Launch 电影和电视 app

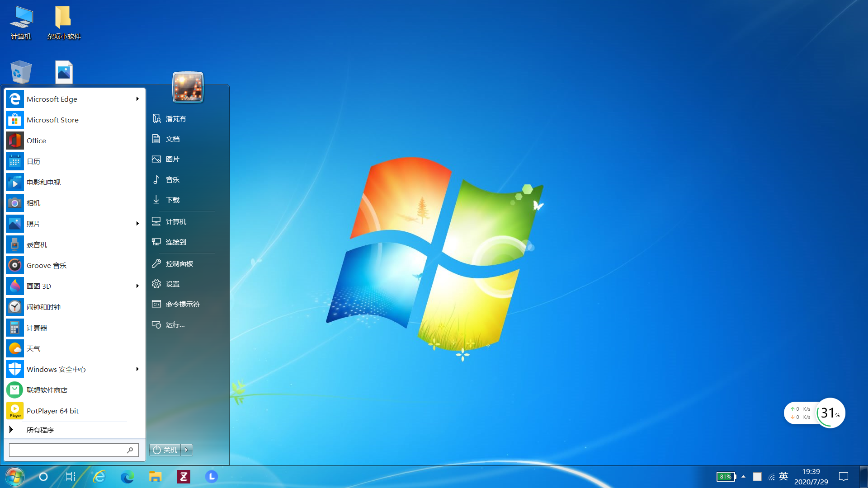75,182
